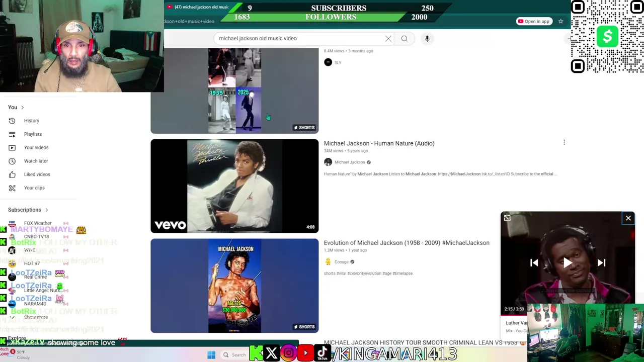The image size is (644, 362).
Task: Start voice search with the microphone icon
Action: pyautogui.click(x=427, y=38)
